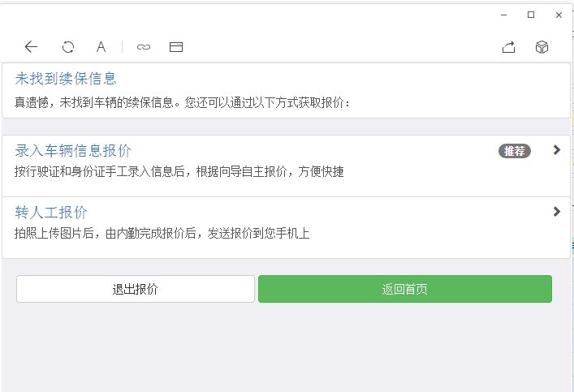Viewport: 574px width, 392px height.
Task: Click the 拍照上传图片后 description text
Action: [162, 234]
